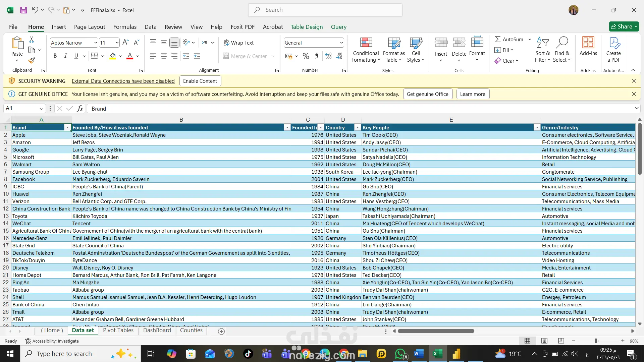
Task: Select Bottom Align vertical alignment
Action: (x=174, y=43)
